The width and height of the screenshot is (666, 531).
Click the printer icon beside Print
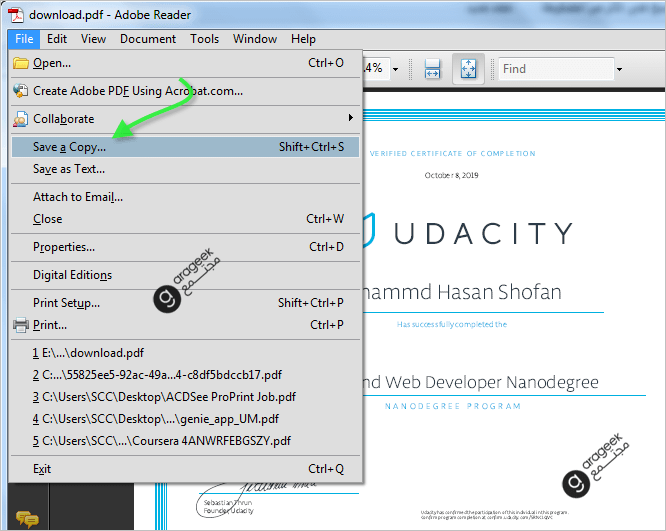pos(20,325)
